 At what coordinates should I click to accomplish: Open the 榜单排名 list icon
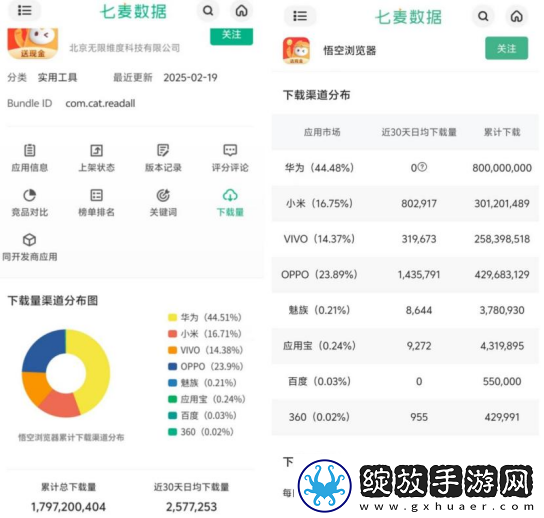[96, 195]
